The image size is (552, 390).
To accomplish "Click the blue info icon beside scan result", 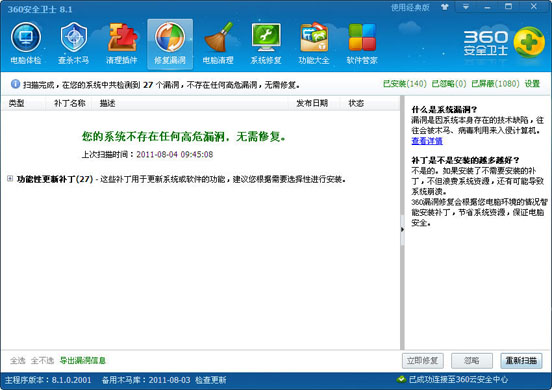I will tap(15, 84).
